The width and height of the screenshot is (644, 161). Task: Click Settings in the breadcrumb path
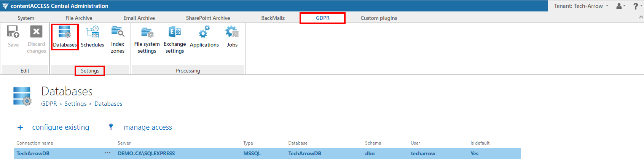pos(75,104)
